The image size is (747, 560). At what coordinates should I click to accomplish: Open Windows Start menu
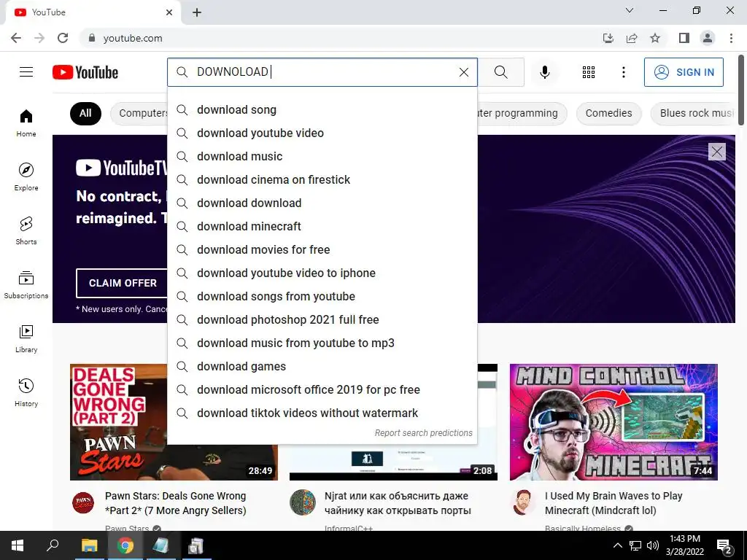coord(18,545)
